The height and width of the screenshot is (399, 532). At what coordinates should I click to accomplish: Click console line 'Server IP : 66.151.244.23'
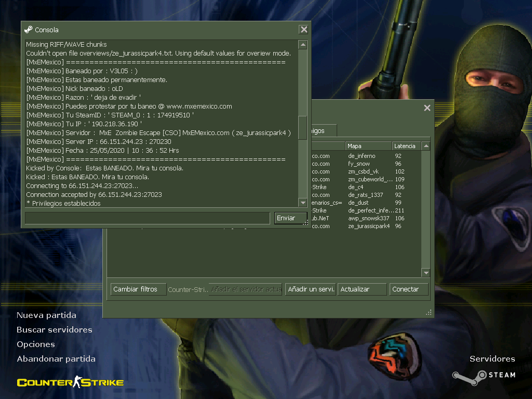99,141
